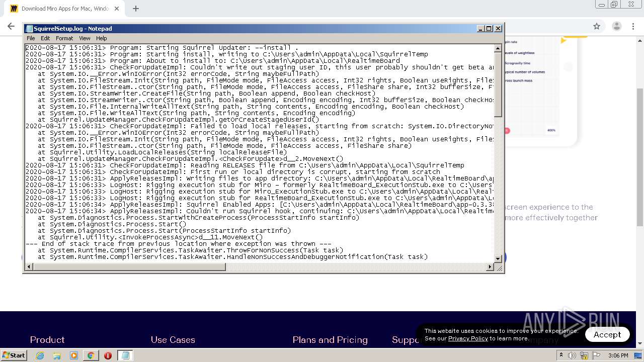Viewport: 644px width, 362px height.
Task: Minimize the Chrome window
Action: 601,4
